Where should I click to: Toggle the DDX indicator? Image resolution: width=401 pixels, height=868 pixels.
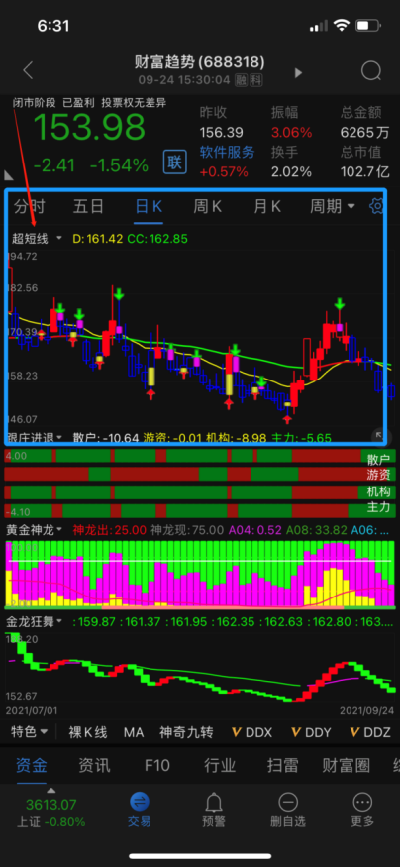click(x=251, y=732)
